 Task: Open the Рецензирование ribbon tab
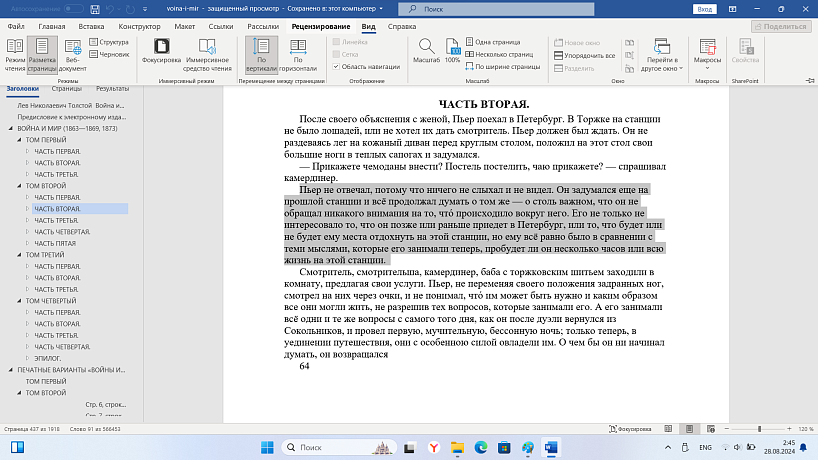(x=321, y=27)
